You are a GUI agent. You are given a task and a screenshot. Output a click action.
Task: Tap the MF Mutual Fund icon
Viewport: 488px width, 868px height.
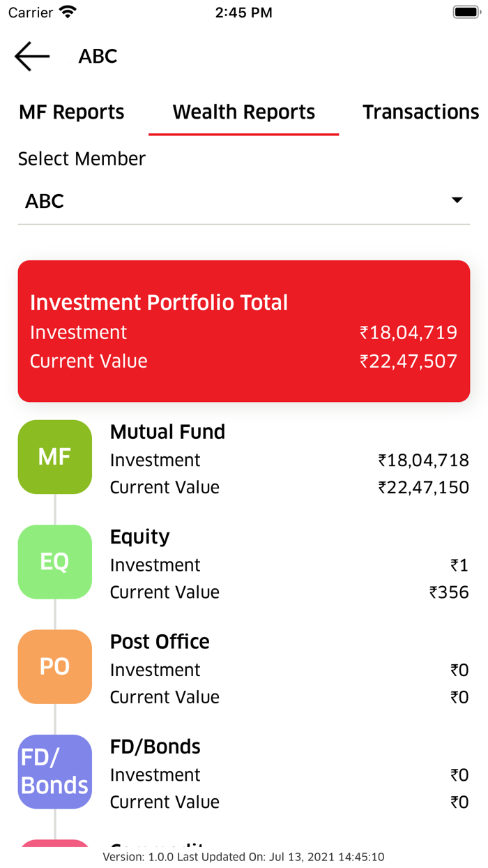pos(54,457)
